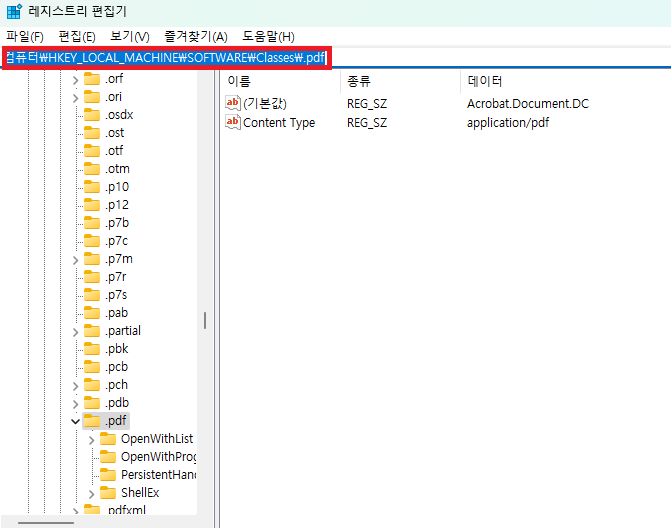The width and height of the screenshot is (671, 528).
Task: Expand the .pdb key
Action: click(75, 403)
